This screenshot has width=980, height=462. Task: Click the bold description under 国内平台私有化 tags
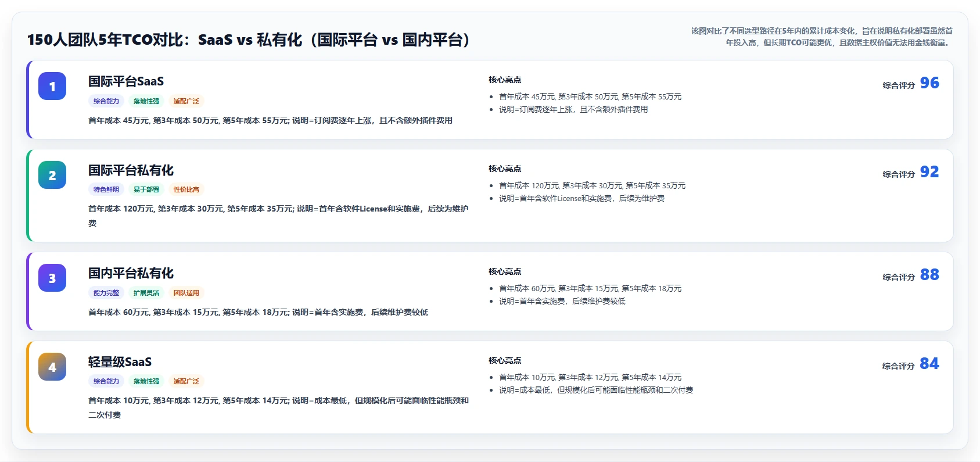coord(258,312)
